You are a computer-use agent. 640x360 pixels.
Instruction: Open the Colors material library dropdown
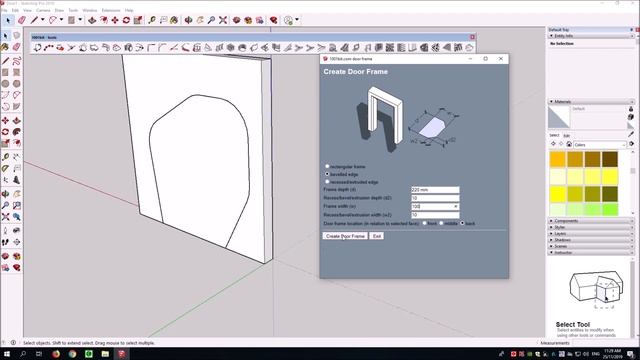pyautogui.click(x=600, y=144)
